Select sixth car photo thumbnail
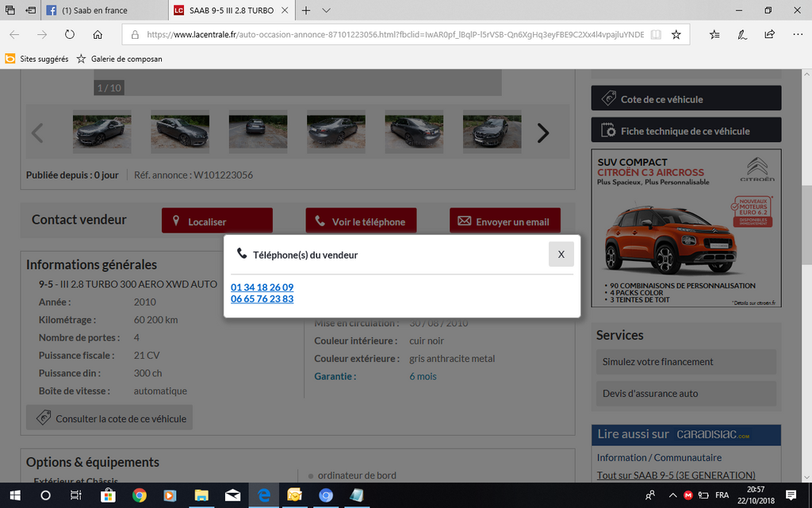The image size is (812, 508). 492,132
